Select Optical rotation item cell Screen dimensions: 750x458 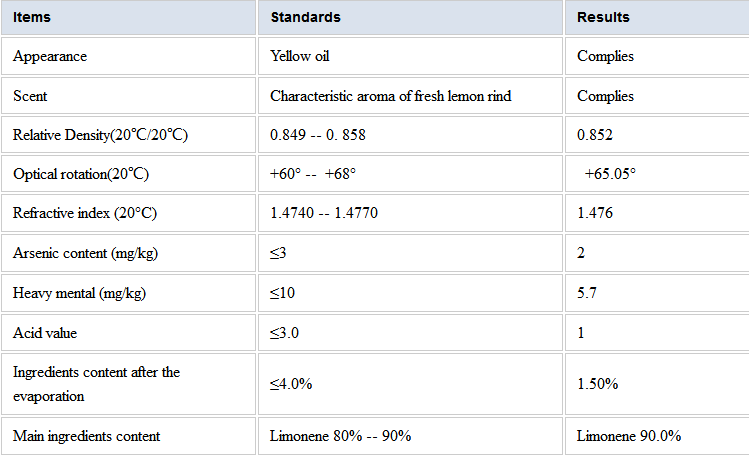[x=128, y=174]
